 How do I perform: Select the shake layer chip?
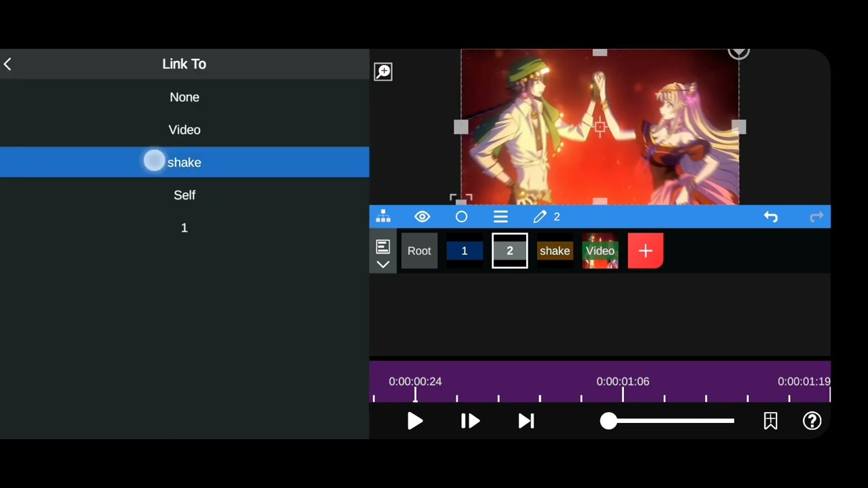555,251
